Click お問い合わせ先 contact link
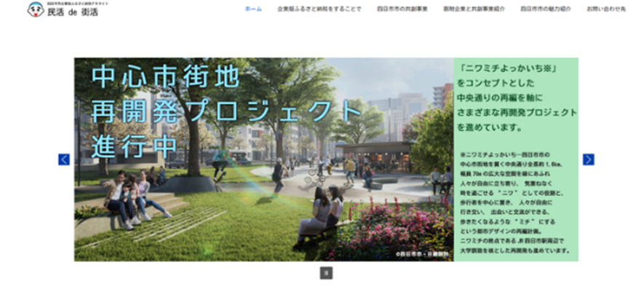The width and height of the screenshot is (644, 292). 605,9
